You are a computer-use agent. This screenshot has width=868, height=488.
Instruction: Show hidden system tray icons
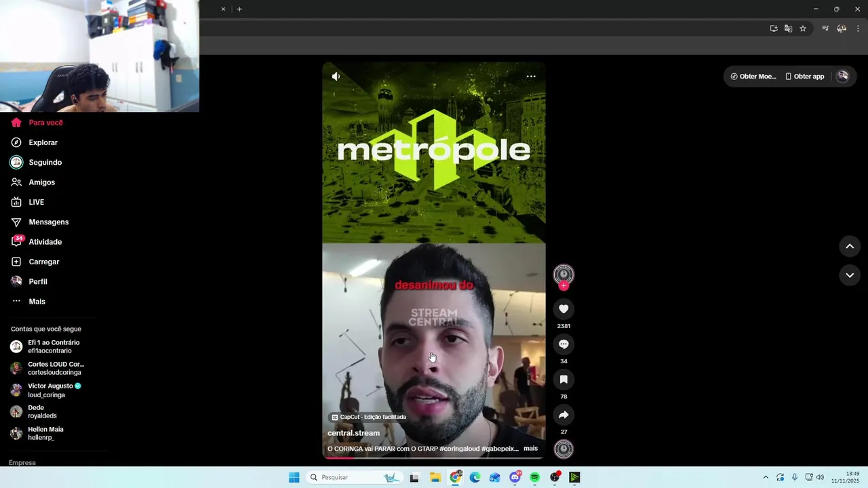[766, 477]
